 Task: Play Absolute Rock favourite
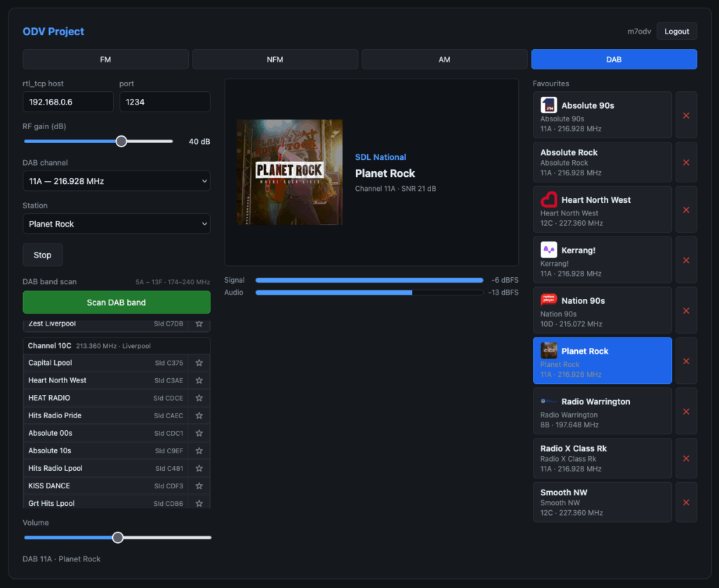coord(602,162)
